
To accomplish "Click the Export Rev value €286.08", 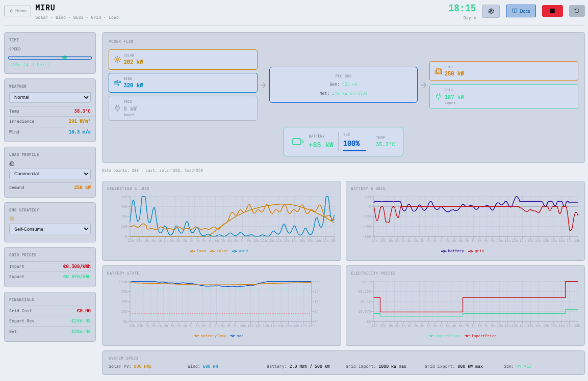I will pyautogui.click(x=81, y=321).
